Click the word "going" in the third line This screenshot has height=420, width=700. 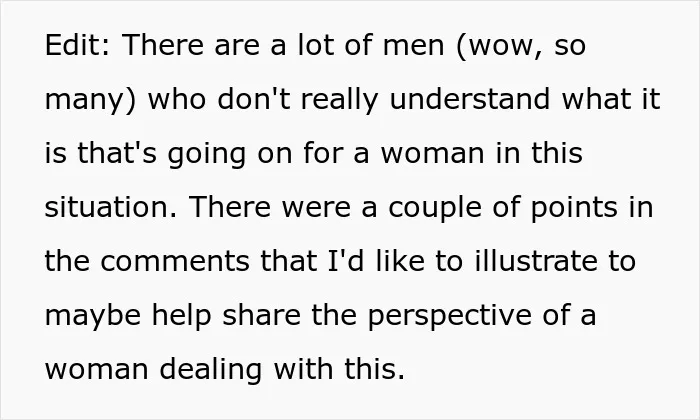[207, 154]
